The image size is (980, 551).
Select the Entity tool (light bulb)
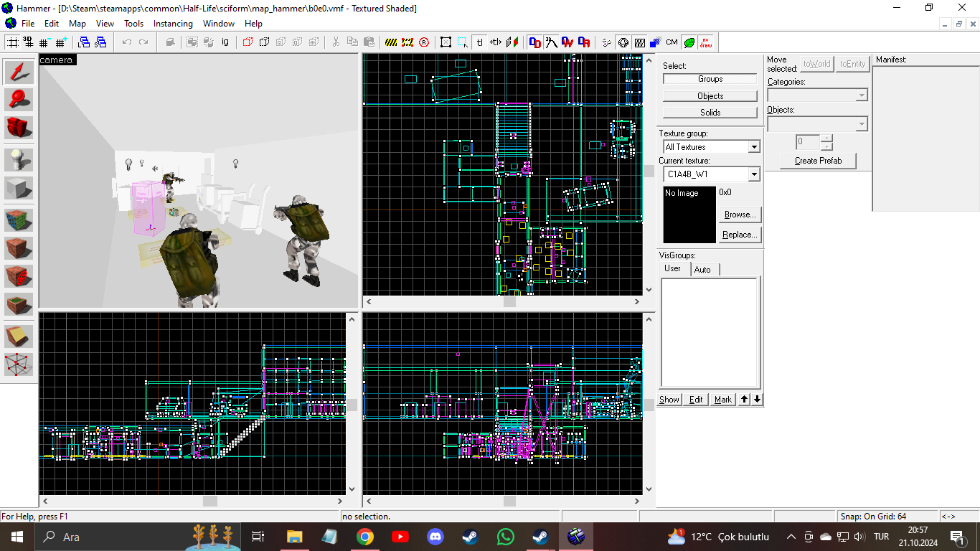coord(19,159)
